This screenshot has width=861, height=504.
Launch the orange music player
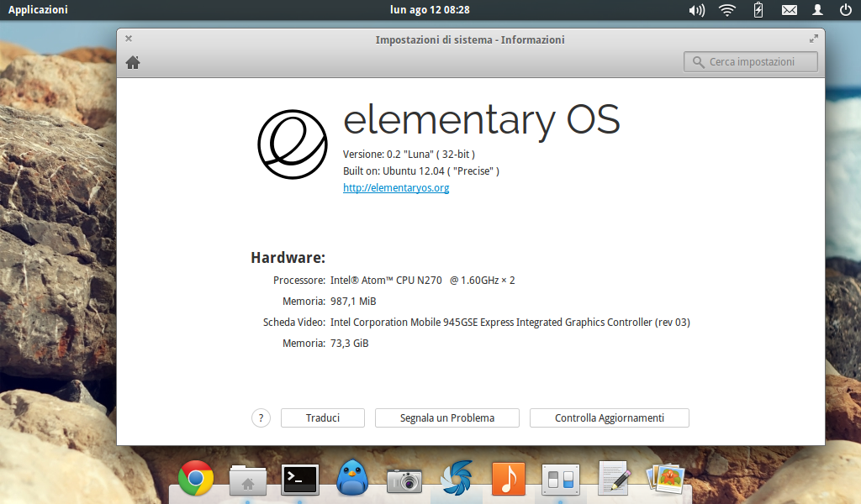(509, 479)
